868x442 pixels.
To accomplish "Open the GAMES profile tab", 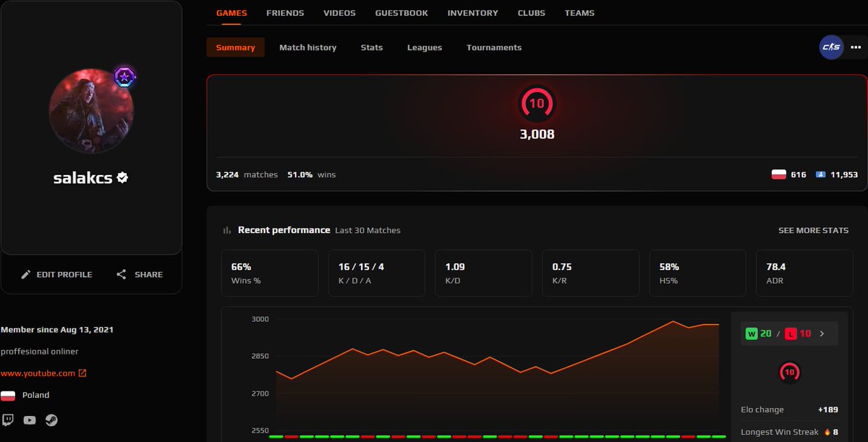I will tap(231, 13).
